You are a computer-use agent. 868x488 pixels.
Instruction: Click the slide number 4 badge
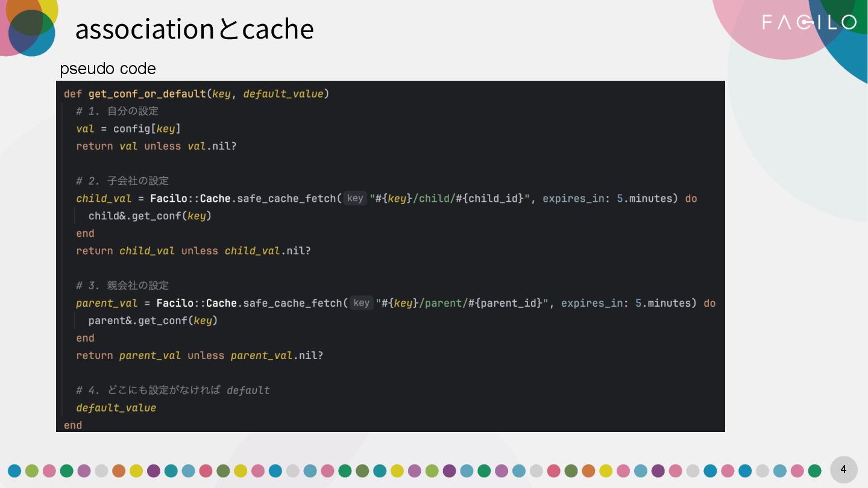(843, 469)
